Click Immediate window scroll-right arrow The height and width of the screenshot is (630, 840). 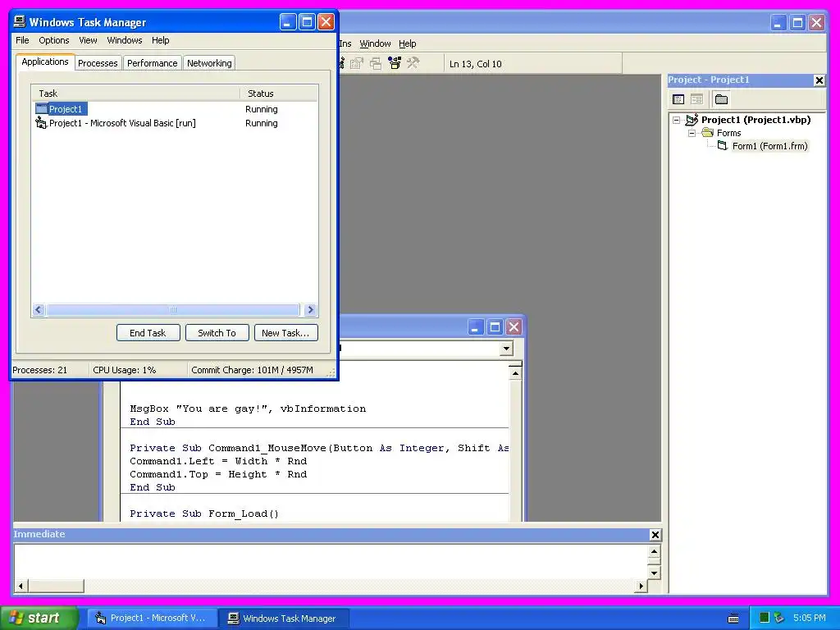tap(641, 586)
